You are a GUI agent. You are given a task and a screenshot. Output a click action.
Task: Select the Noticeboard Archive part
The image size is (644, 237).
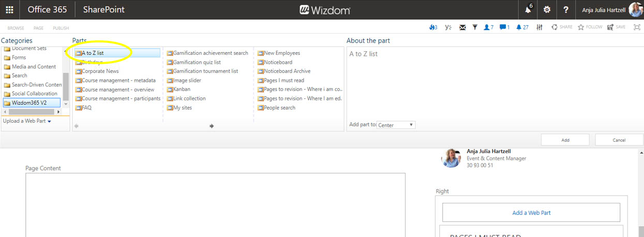click(x=284, y=71)
